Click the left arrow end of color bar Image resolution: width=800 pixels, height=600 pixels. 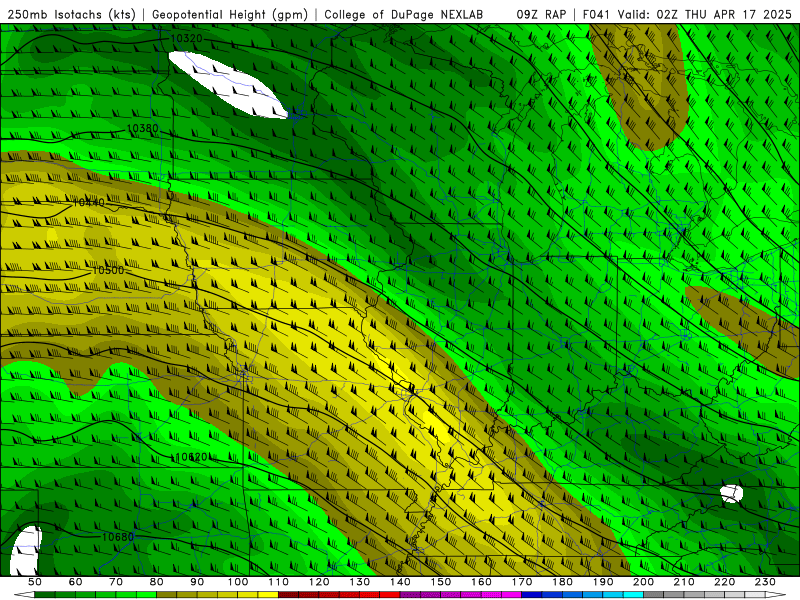click(x=23, y=595)
